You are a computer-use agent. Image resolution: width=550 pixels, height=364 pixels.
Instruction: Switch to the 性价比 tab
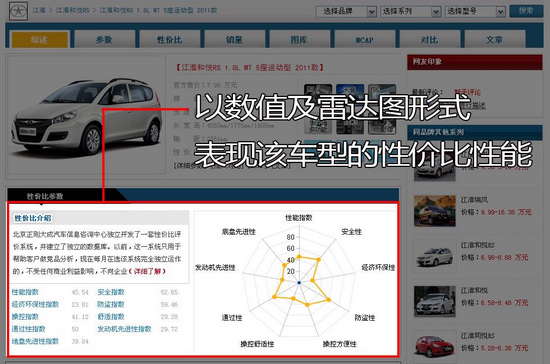169,39
